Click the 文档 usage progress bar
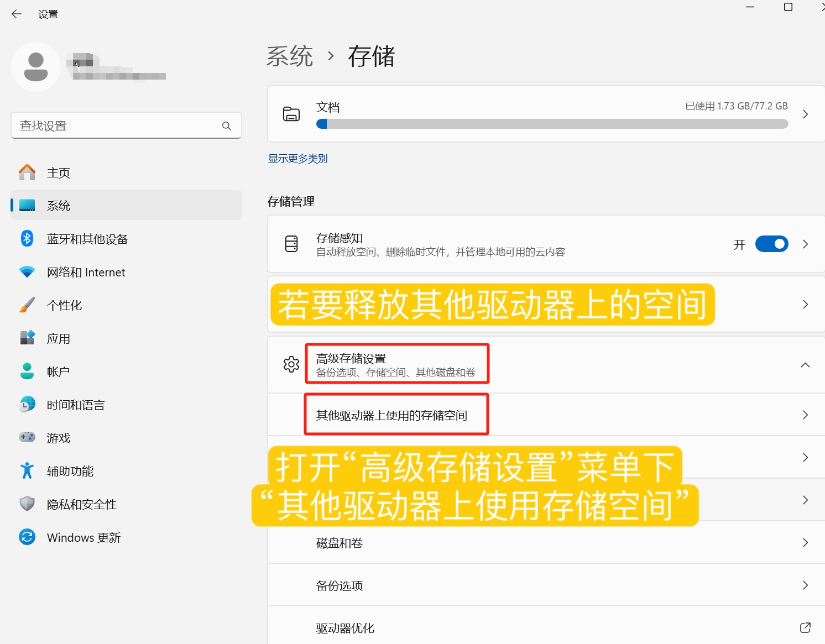The image size is (825, 644). click(x=552, y=124)
